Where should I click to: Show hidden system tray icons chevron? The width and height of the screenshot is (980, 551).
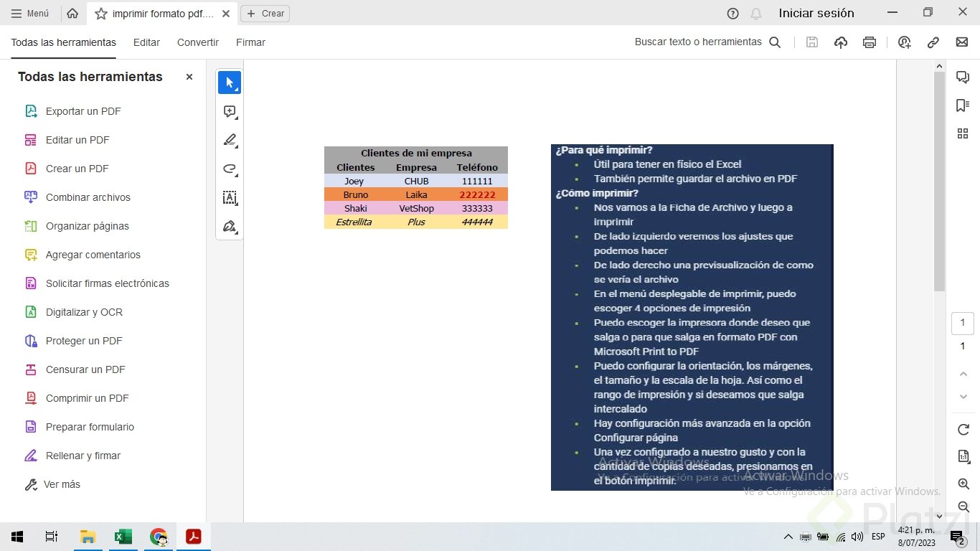(x=788, y=537)
